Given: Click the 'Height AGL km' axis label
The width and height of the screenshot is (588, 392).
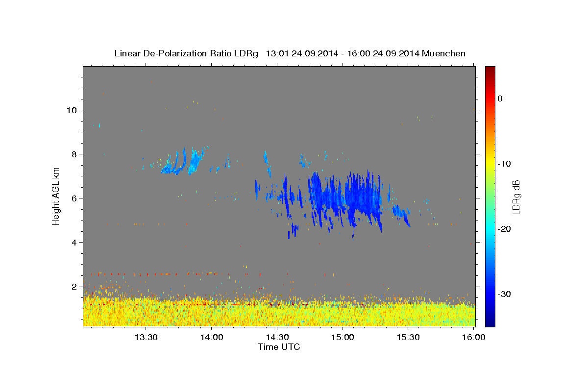Looking at the screenshot, I should pyautogui.click(x=56, y=196).
